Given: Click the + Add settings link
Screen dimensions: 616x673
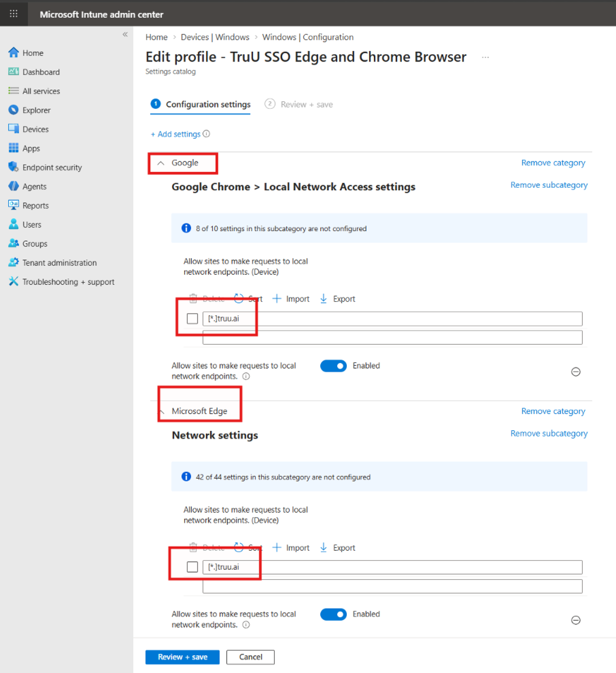Looking at the screenshot, I should pyautogui.click(x=176, y=134).
